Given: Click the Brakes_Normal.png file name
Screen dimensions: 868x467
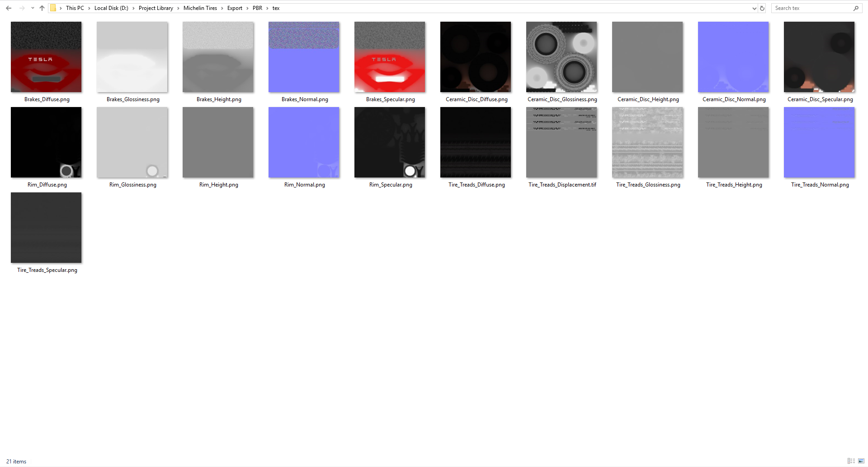Looking at the screenshot, I should point(305,99).
